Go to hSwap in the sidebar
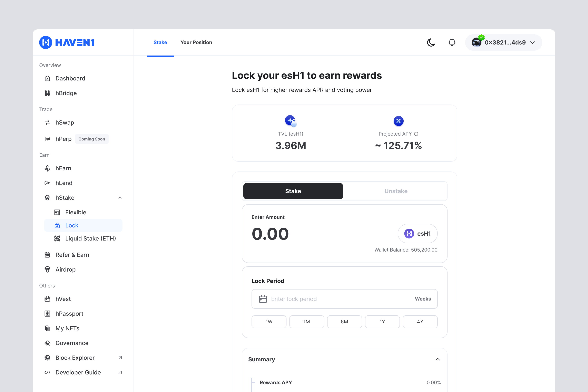 (65, 122)
